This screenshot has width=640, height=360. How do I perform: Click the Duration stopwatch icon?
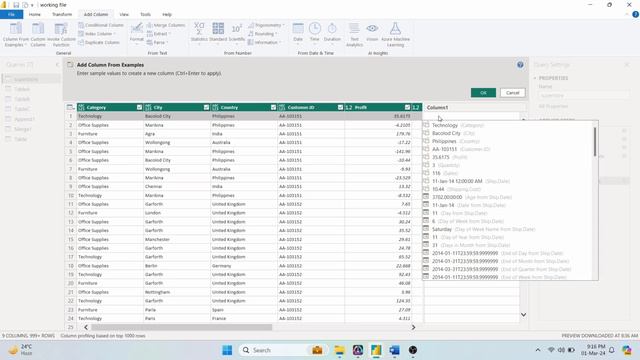pos(332,29)
